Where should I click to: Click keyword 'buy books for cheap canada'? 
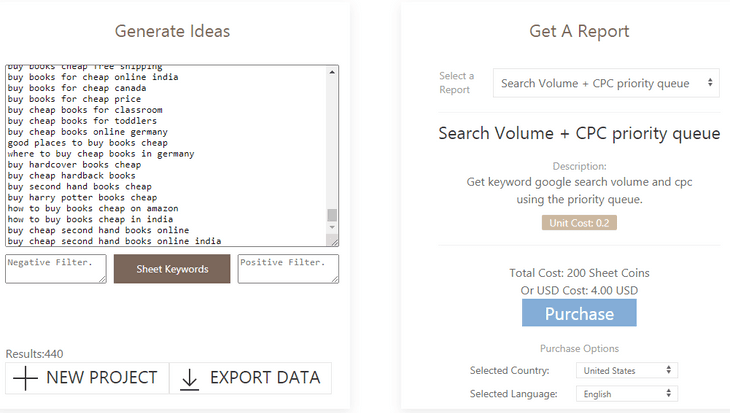tap(77, 88)
